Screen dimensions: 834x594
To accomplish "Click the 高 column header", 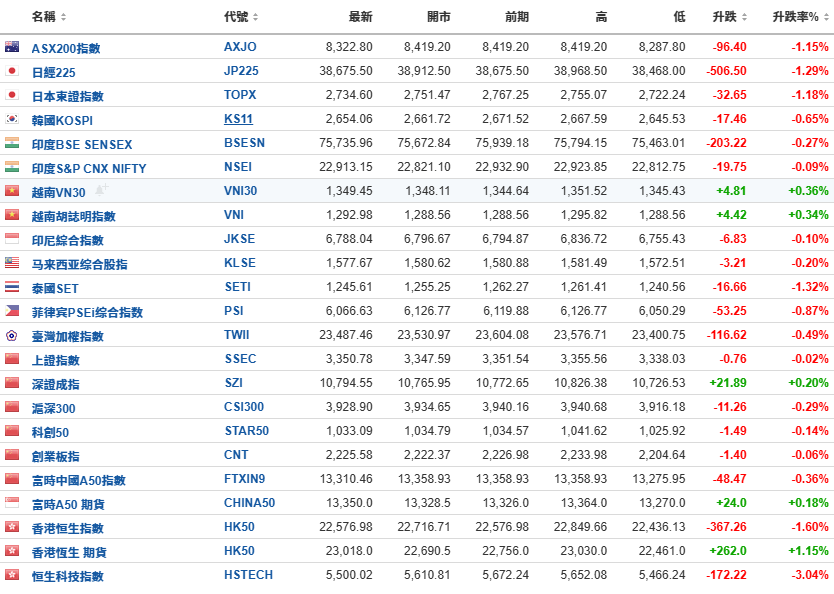I will [x=601, y=17].
